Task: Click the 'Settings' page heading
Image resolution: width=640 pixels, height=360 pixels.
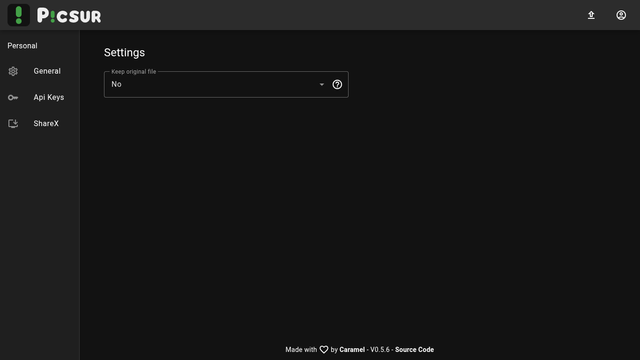Action: click(124, 53)
